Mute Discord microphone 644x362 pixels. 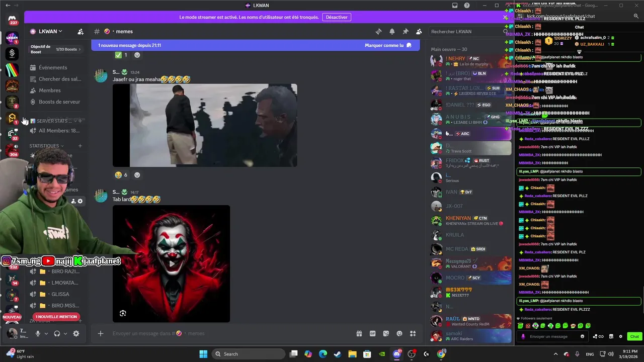38,333
